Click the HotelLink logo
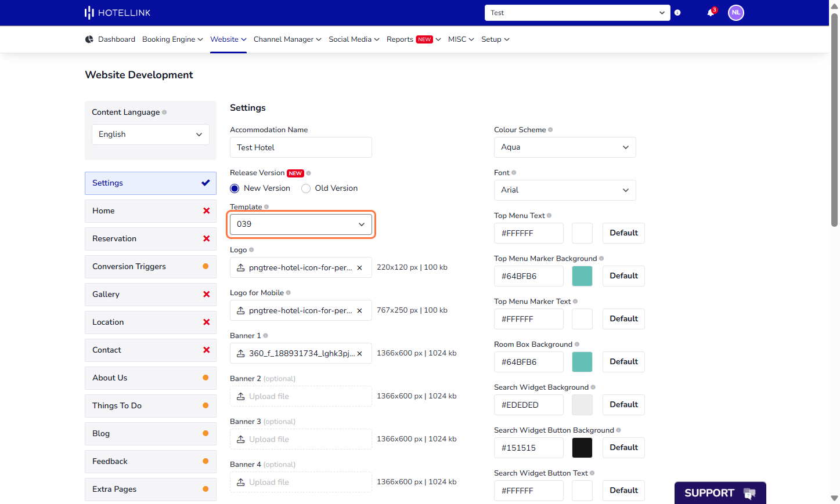Image resolution: width=840 pixels, height=504 pixels. coord(118,13)
